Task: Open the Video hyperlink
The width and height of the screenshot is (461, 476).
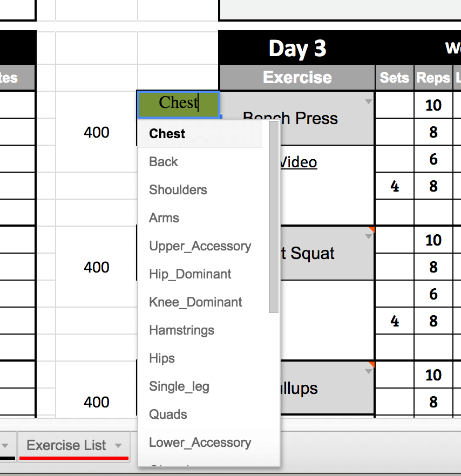Action: (x=299, y=162)
